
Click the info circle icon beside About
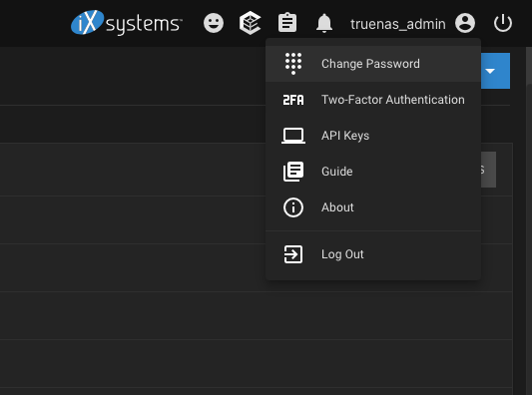[293, 207]
